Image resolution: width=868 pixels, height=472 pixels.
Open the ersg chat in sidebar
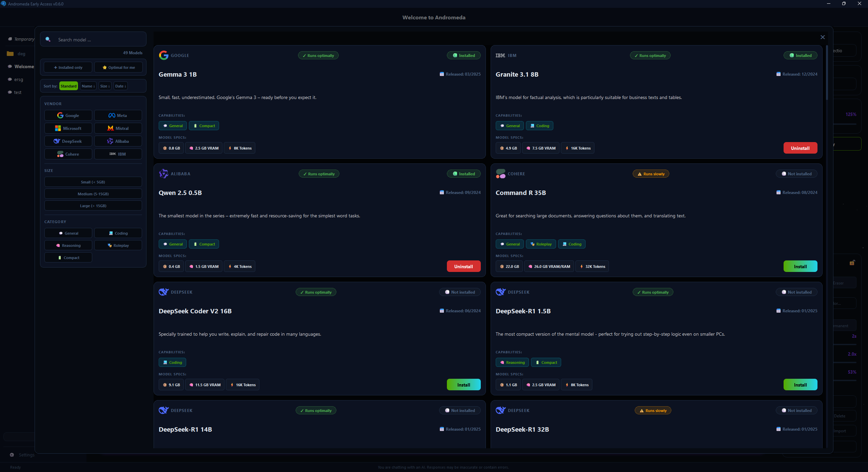[19, 79]
